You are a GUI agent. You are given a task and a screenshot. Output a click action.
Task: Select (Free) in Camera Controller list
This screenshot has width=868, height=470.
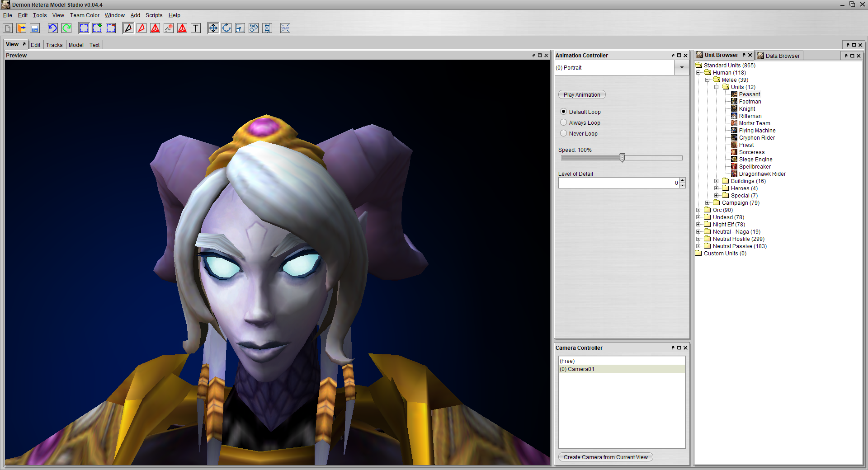[x=622, y=361]
